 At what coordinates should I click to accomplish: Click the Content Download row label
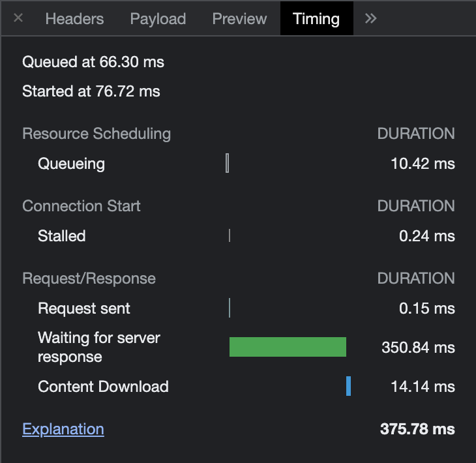[103, 387]
